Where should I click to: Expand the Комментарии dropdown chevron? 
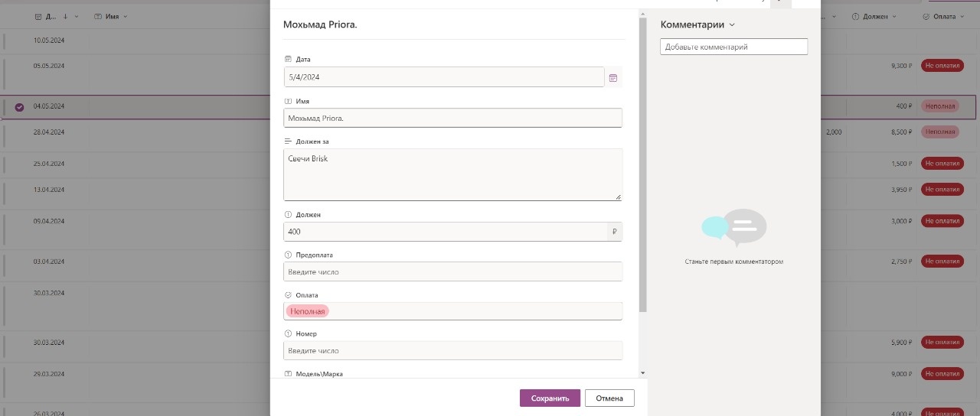[x=732, y=24]
